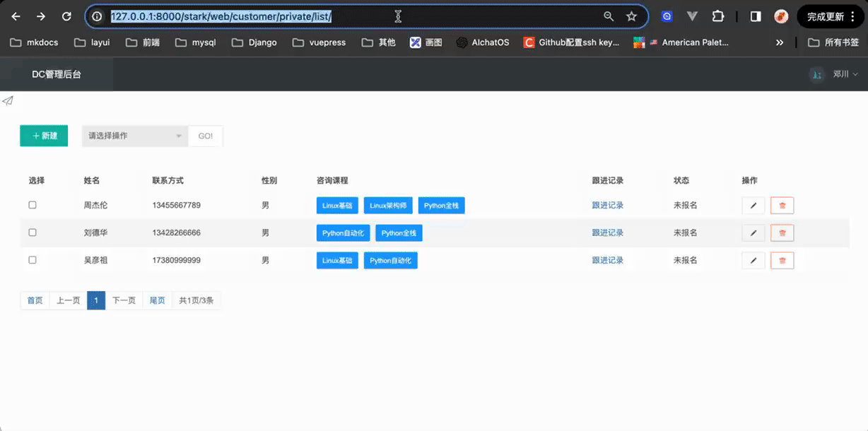Screen dimensions: 868x431
Task: Check the box in 吴彦祖's row
Action: pyautogui.click(x=33, y=260)
